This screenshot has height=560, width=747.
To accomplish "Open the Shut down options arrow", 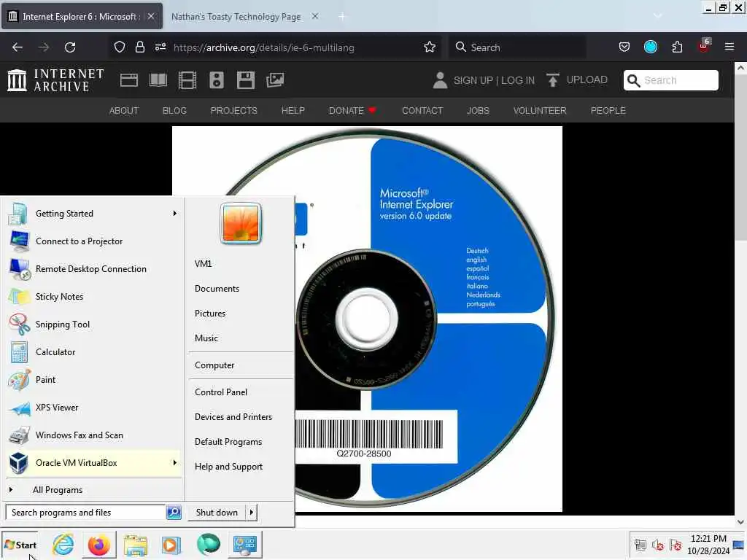I will click(252, 513).
